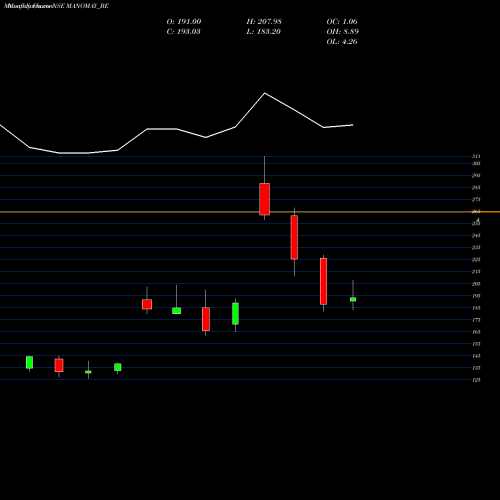The width and height of the screenshot is (500, 500).
Task: Click the 205 price axis label
Action: coord(476,284)
